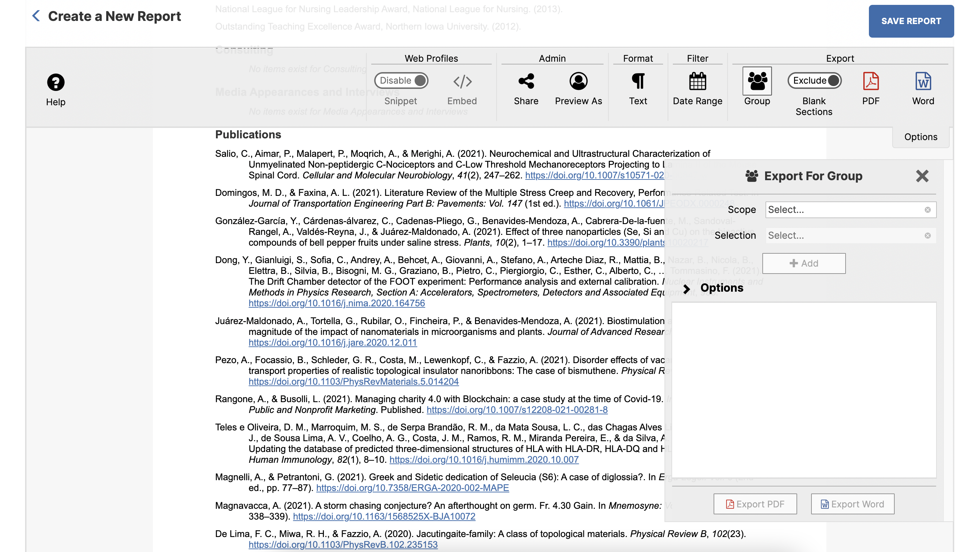Open the 1568525X-BJA10072 DOI link

(x=384, y=516)
